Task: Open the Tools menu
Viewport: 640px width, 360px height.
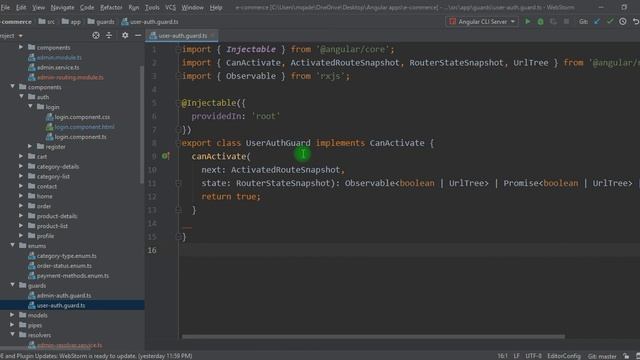Action: 152,7
